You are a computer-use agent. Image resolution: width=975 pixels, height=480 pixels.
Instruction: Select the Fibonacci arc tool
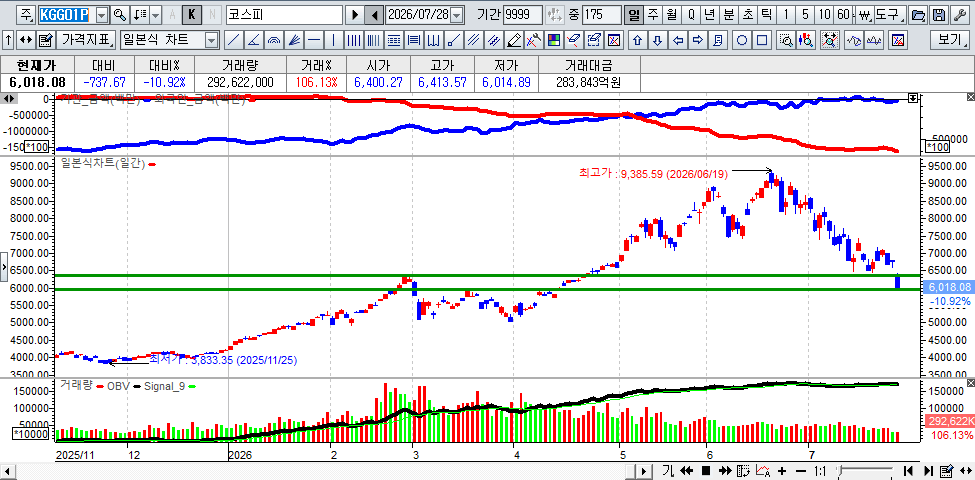274,41
